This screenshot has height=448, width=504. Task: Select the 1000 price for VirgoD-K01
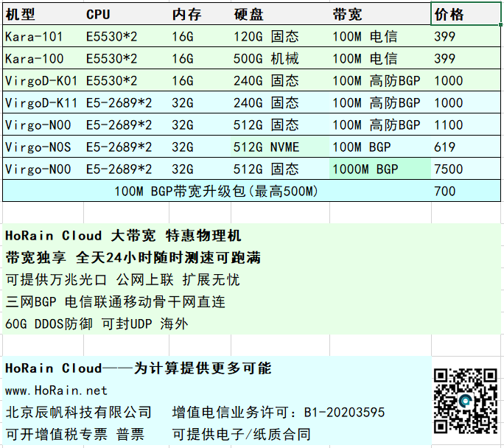(x=466, y=80)
